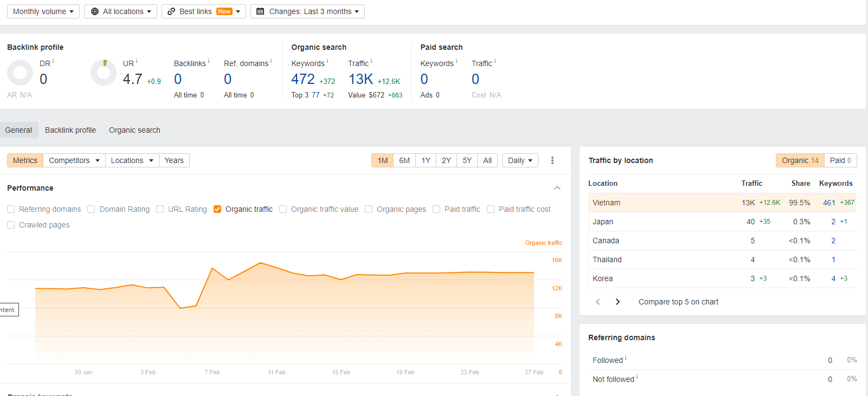Enable Paid traffic cost checkbox

coord(491,209)
